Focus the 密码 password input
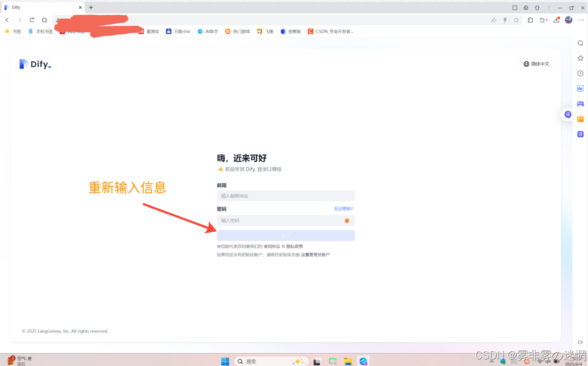 pyautogui.click(x=286, y=220)
